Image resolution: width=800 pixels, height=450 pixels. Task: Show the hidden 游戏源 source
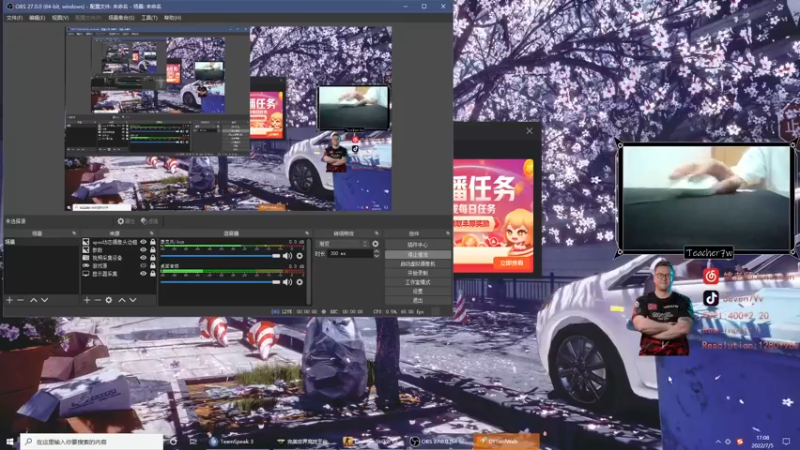[143, 265]
